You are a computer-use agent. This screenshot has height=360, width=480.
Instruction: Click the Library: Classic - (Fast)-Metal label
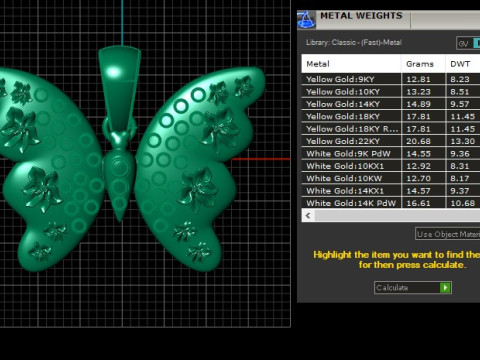pos(354,43)
